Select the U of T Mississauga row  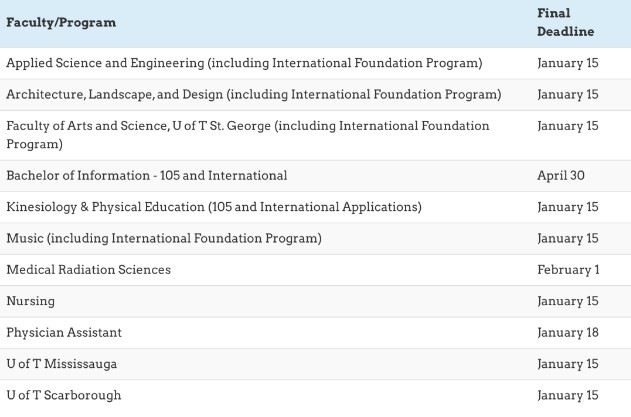coord(61,364)
